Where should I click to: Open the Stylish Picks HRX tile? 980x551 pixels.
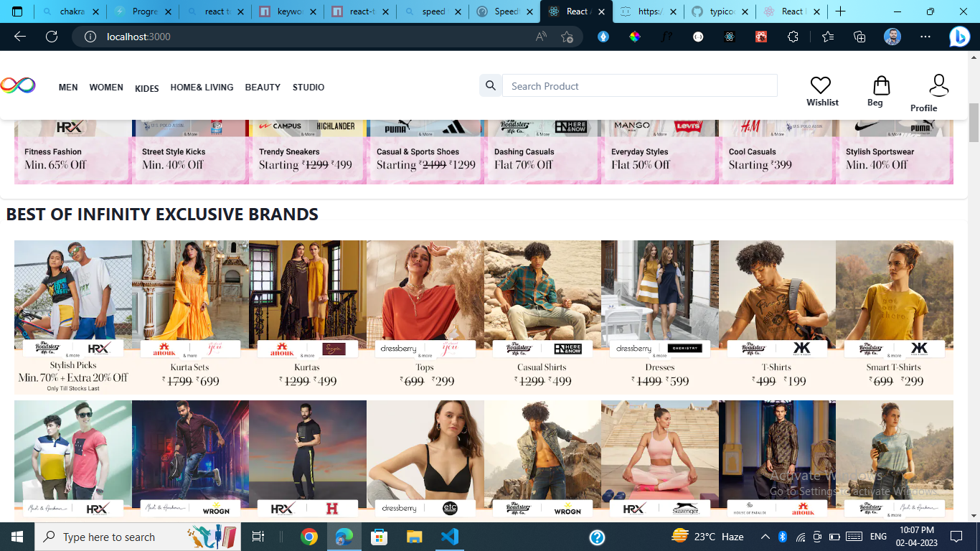coord(73,317)
